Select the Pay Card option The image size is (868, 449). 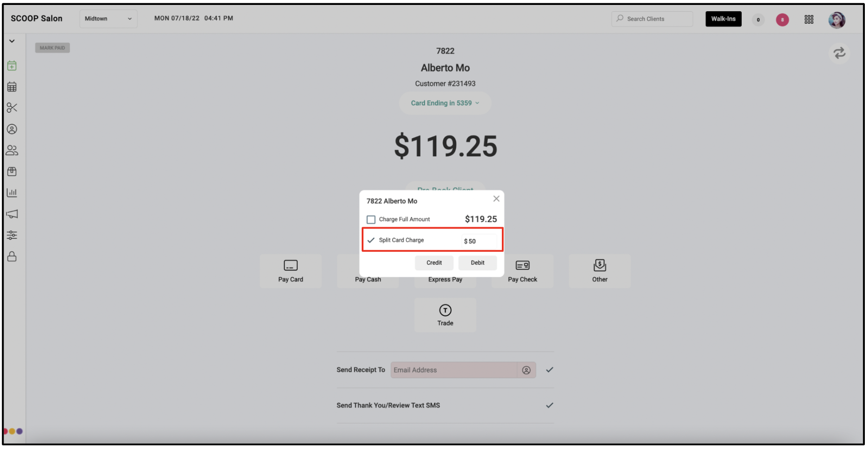[291, 271]
